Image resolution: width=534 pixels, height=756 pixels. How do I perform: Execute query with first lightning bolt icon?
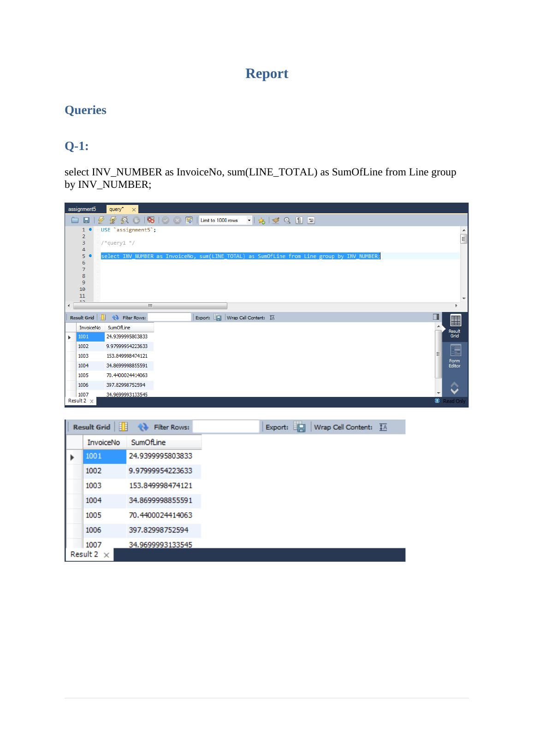101,221
